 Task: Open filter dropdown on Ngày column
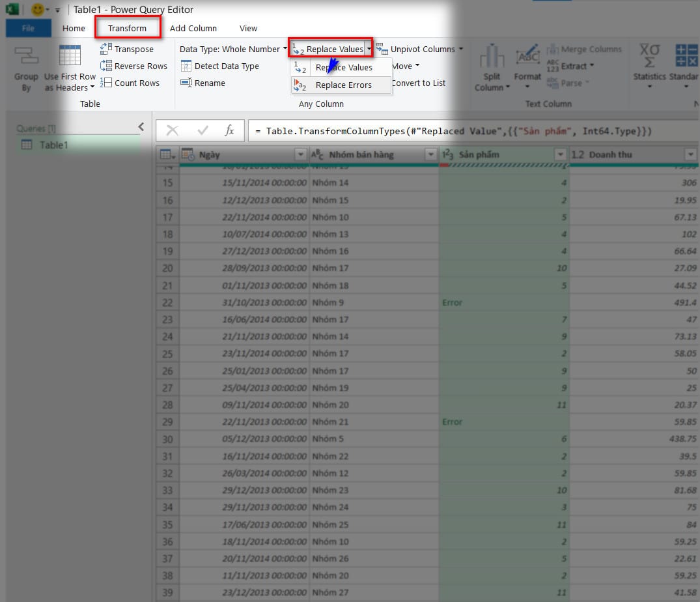[300, 154]
